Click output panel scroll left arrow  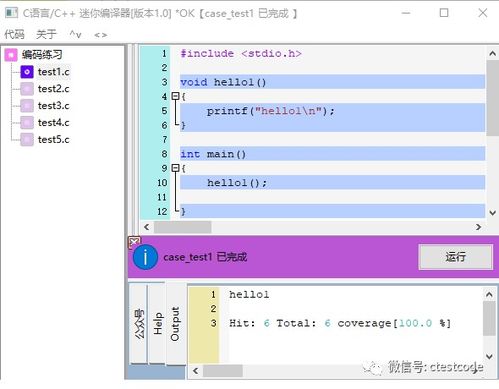[x=196, y=371]
